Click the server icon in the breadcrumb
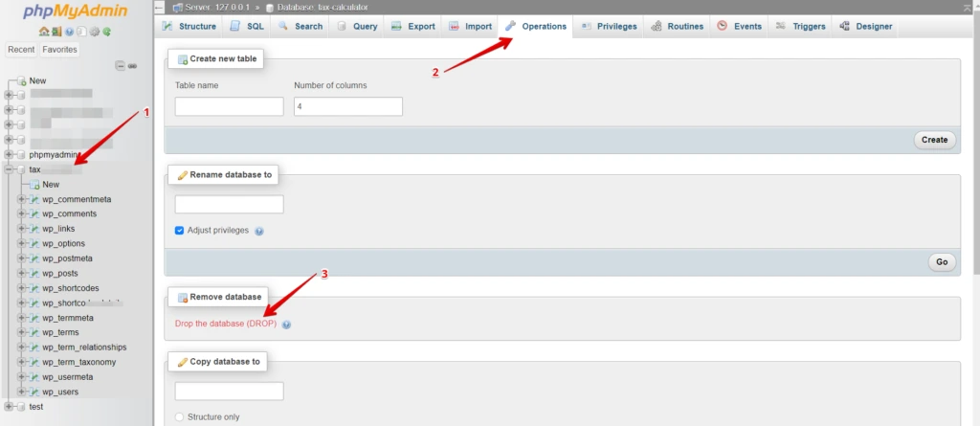The image size is (980, 426). 177,8
